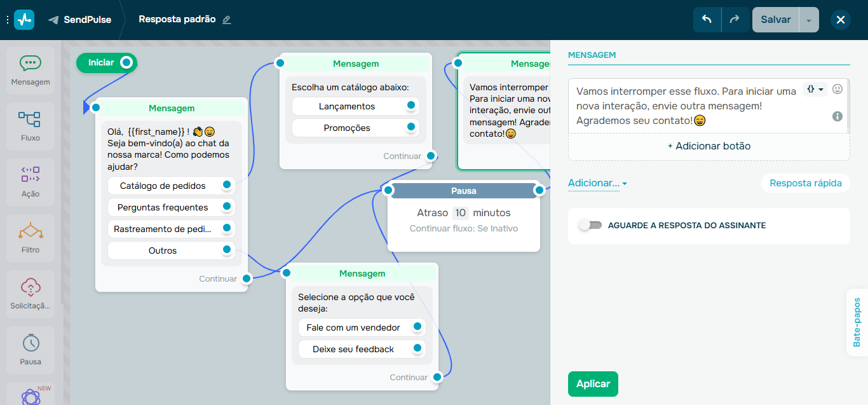Add a Filtro block from sidebar

tap(31, 237)
